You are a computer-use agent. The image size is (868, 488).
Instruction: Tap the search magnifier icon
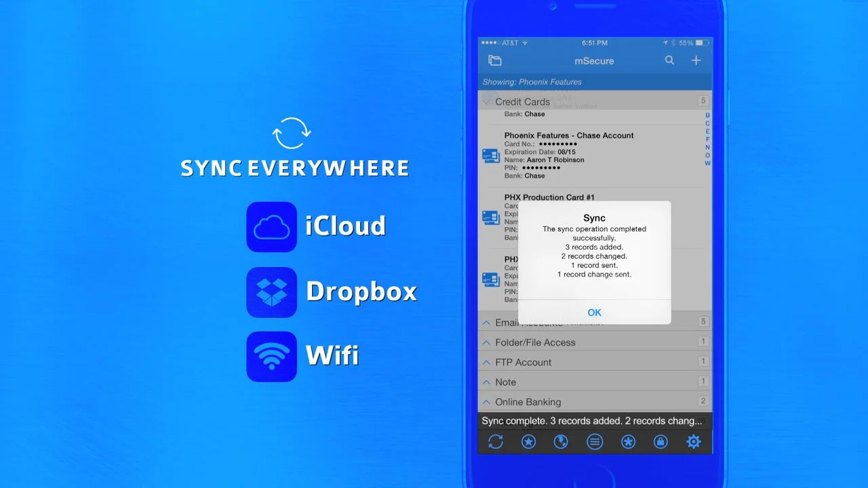[x=669, y=60]
